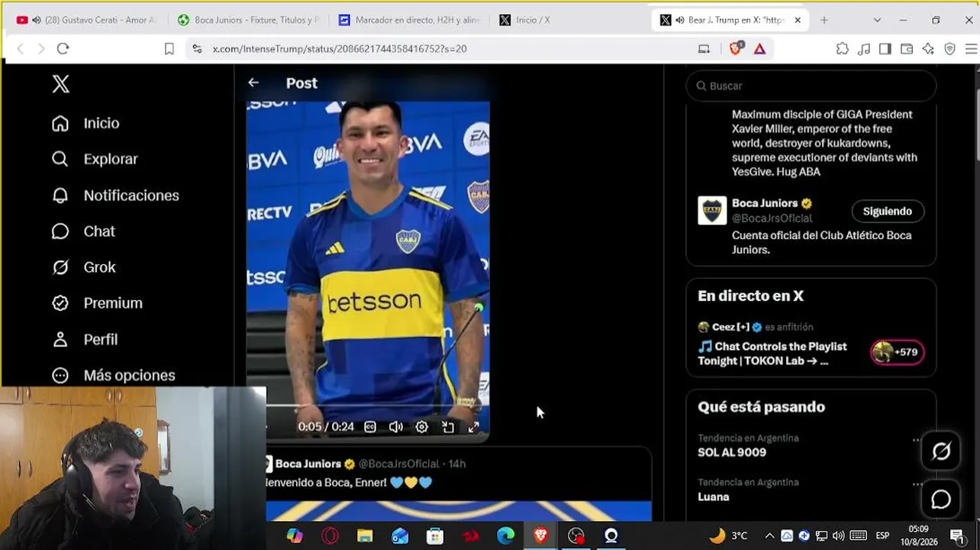The height and width of the screenshot is (550, 980).
Task: Open Explorar in the X sidebar
Action: (x=95, y=159)
